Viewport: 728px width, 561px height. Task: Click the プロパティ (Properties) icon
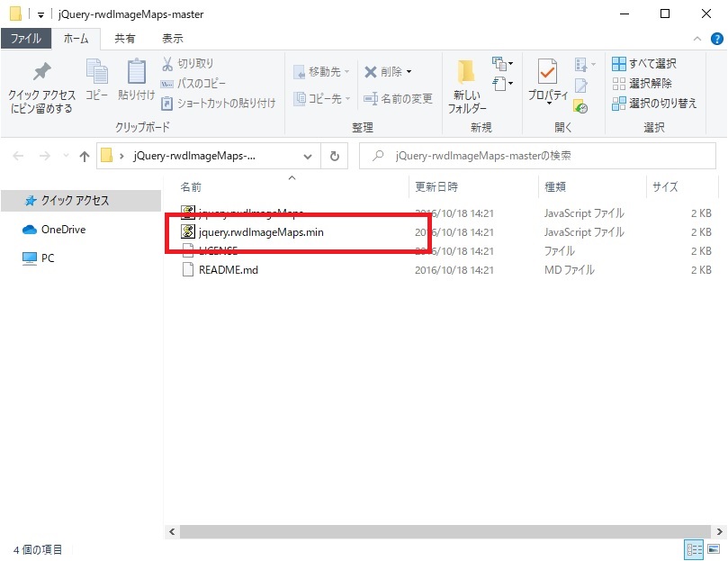[548, 71]
